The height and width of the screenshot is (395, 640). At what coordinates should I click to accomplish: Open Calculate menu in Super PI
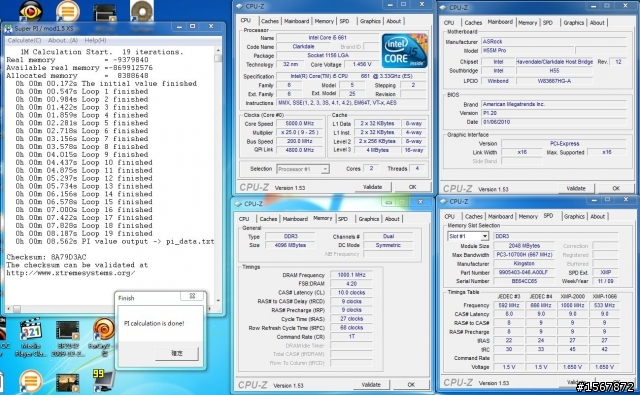click(24, 40)
